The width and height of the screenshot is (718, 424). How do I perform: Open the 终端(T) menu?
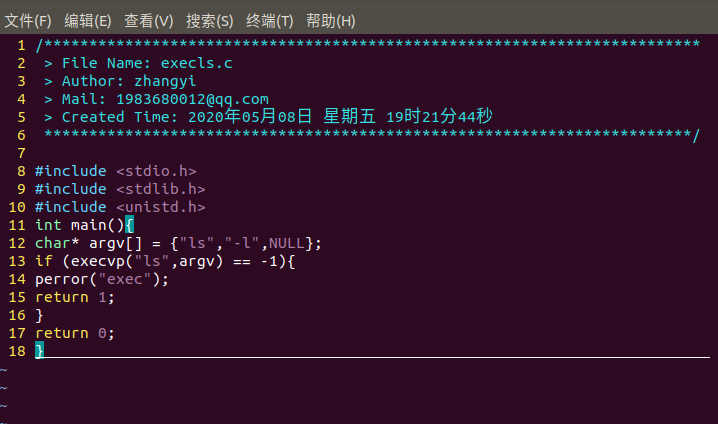coord(270,20)
